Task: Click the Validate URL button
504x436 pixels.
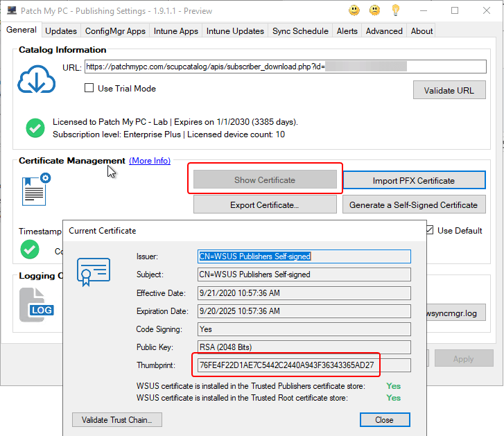Action: 449,90
